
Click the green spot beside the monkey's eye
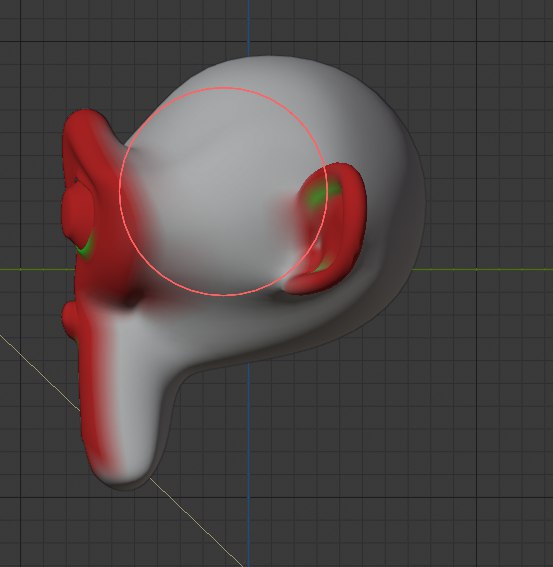point(86,247)
